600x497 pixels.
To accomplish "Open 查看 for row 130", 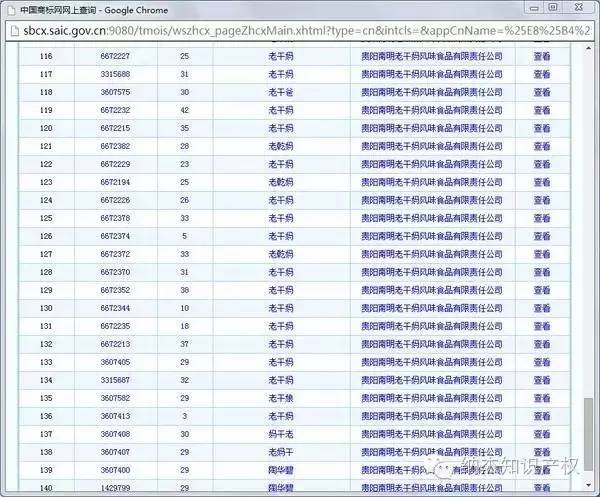I will 541,308.
